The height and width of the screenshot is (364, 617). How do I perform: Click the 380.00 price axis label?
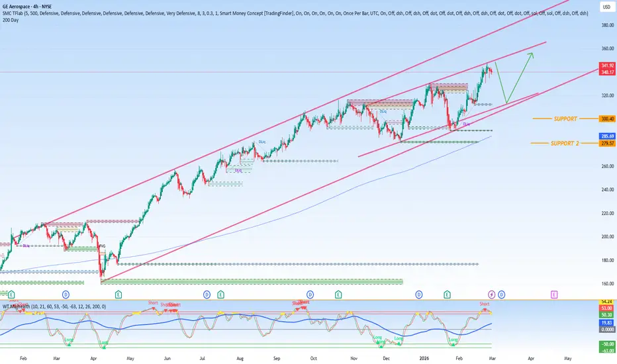click(x=608, y=25)
